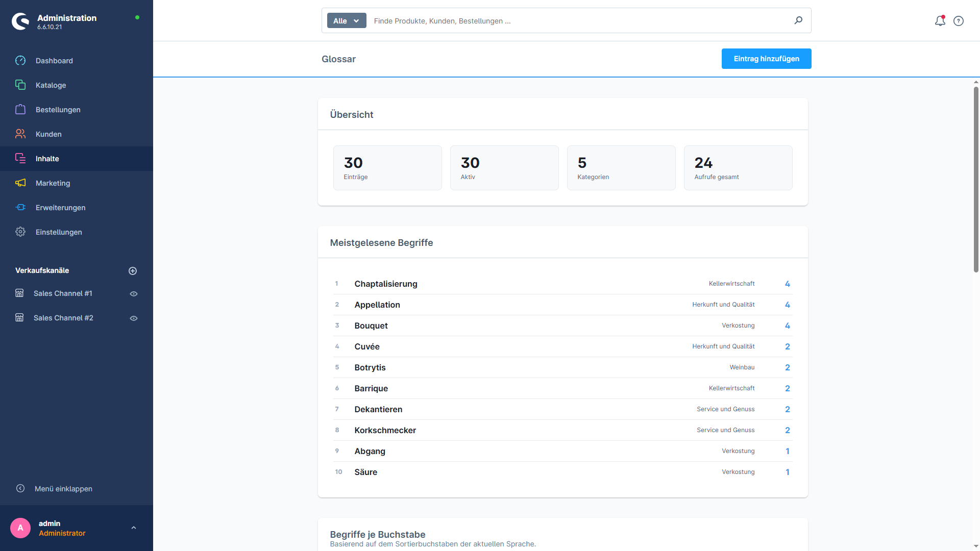980x551 pixels.
Task: Click the Menü einklappen arrow icon
Action: point(20,489)
